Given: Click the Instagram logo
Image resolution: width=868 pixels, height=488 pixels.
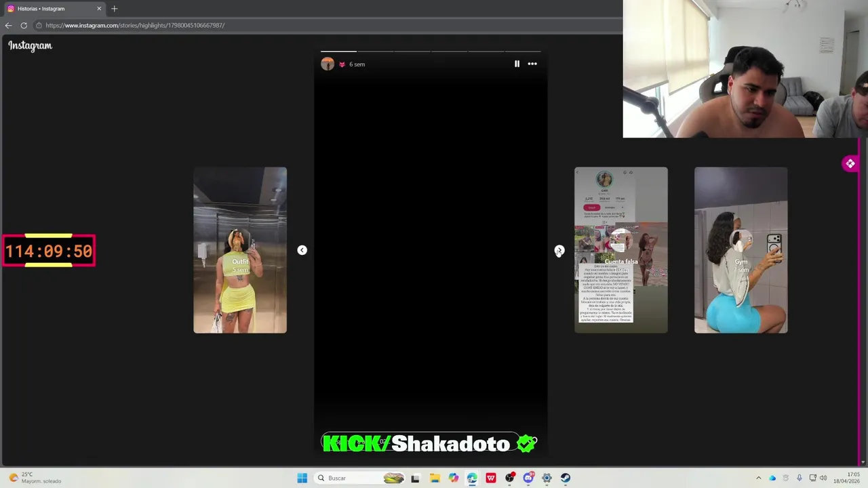Looking at the screenshot, I should pos(30,45).
